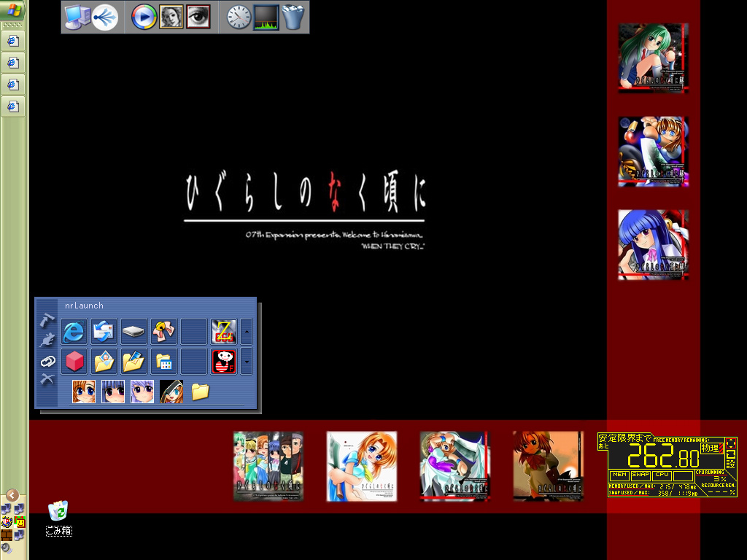Launch the red cube icon in nrLaunch
The image size is (747, 560).
[74, 362]
